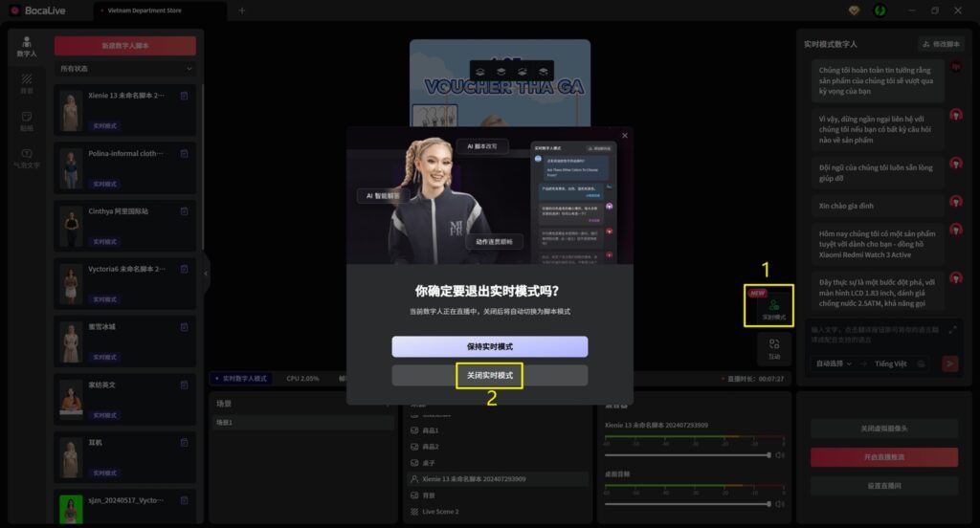This screenshot has width=980, height=528.
Task: Click script icon on Vyctoria6 card
Action: click(185, 270)
